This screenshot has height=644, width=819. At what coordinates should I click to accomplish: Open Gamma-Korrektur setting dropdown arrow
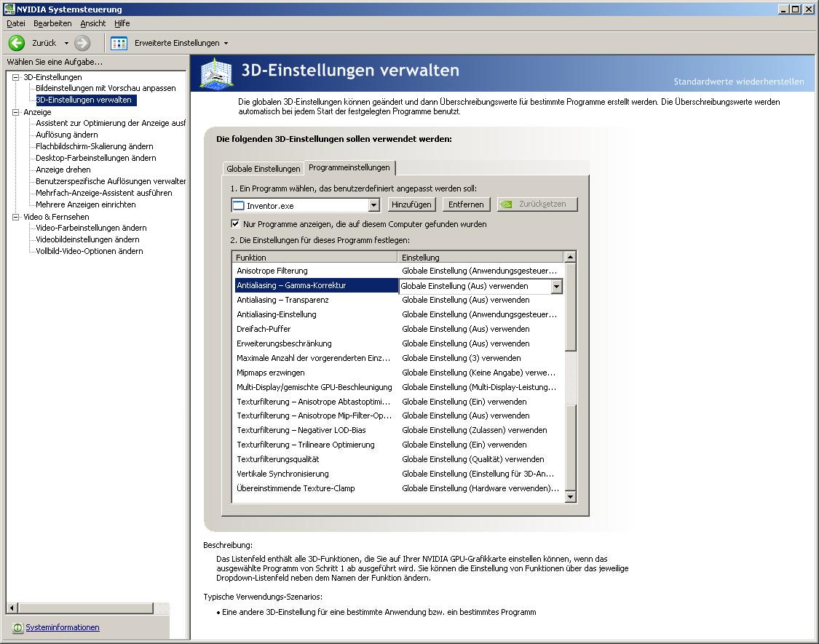click(x=557, y=286)
